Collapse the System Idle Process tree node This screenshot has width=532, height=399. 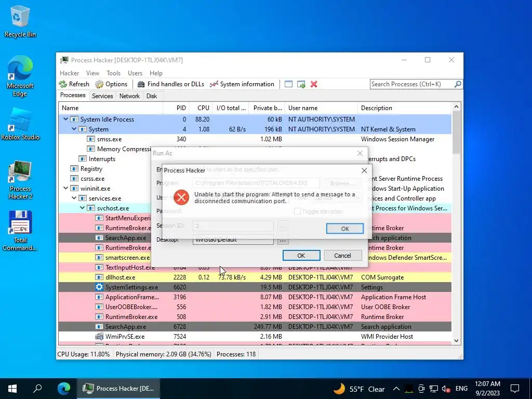coord(65,119)
